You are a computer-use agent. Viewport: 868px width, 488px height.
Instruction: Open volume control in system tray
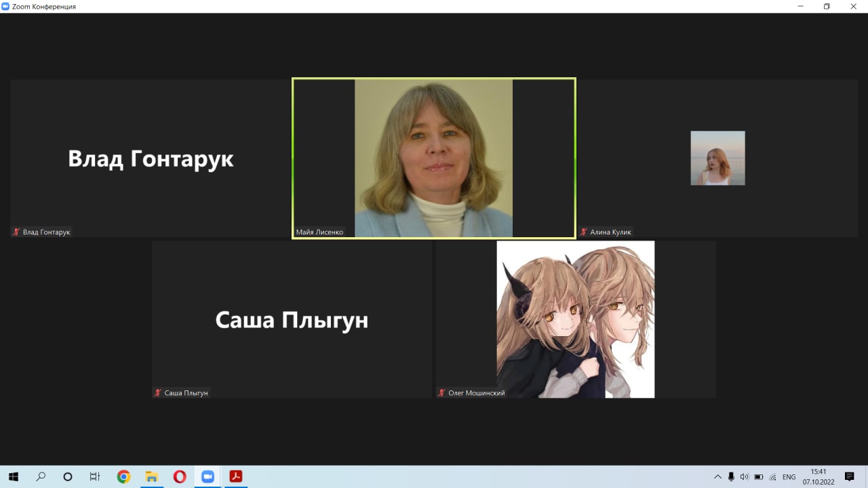click(745, 476)
